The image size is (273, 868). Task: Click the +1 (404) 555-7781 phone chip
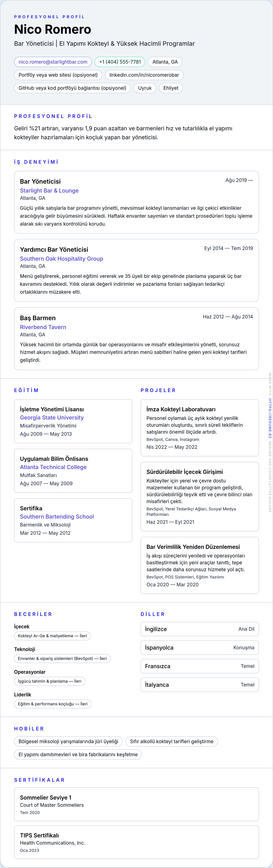pos(120,62)
